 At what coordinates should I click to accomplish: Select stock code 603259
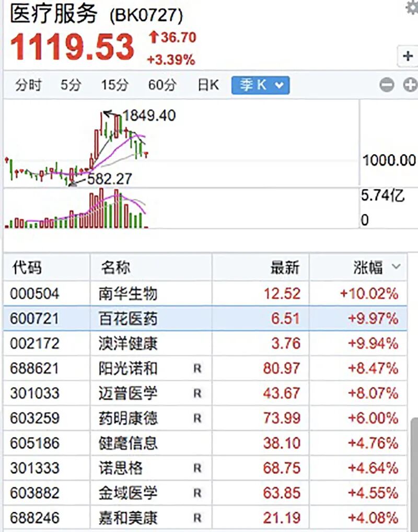[x=34, y=418]
